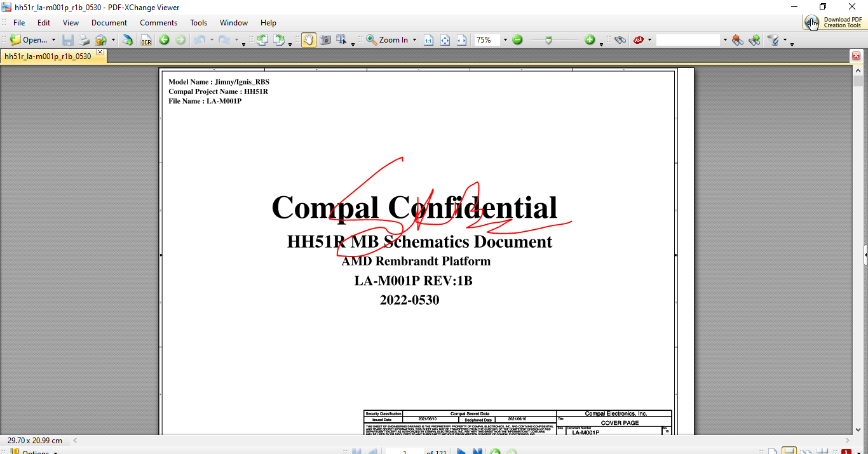The height and width of the screenshot is (454, 868).
Task: Rotate the page clockwise
Action: pyautogui.click(x=279, y=40)
